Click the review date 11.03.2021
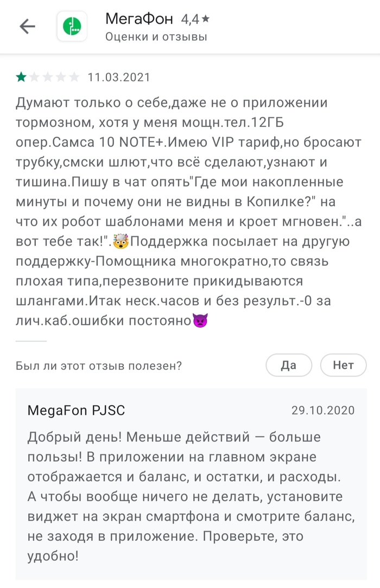The height and width of the screenshot is (588, 380). click(x=119, y=77)
